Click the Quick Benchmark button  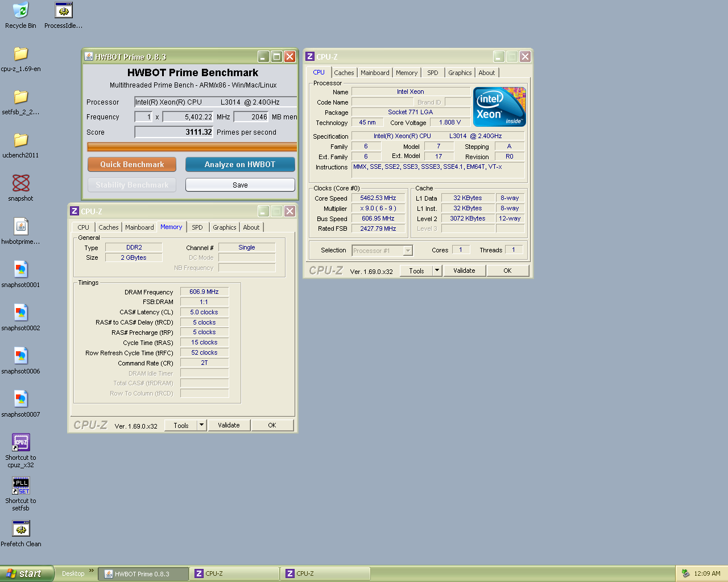(x=132, y=164)
